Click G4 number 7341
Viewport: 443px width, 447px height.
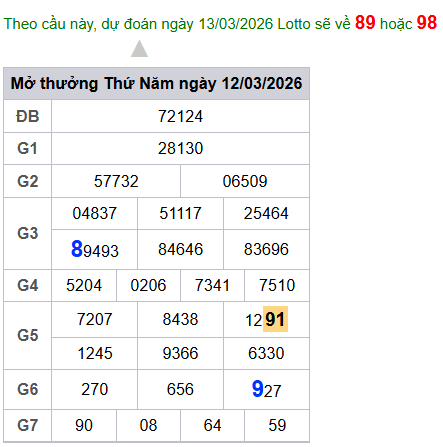212,285
